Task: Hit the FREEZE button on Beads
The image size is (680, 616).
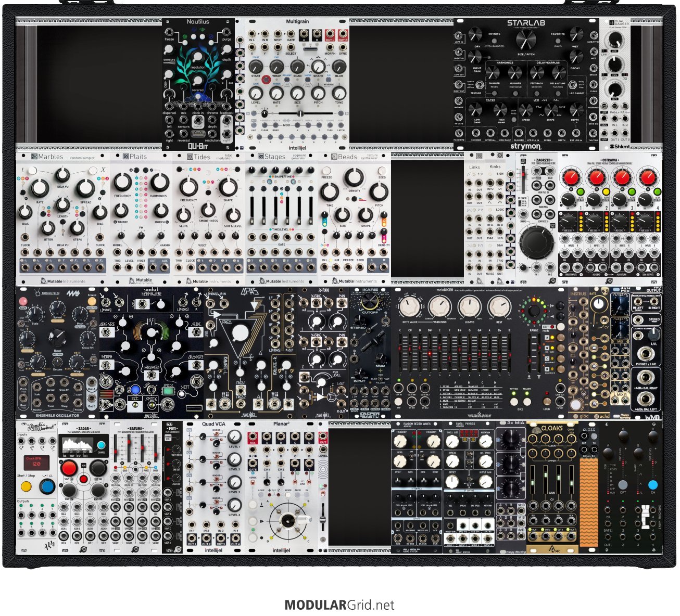Action: 326,171
